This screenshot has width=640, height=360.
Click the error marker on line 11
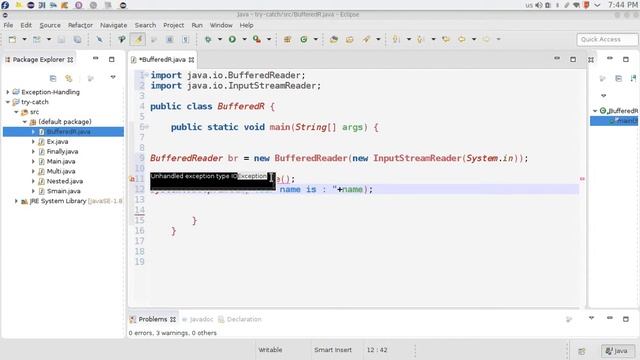pyautogui.click(x=132, y=179)
